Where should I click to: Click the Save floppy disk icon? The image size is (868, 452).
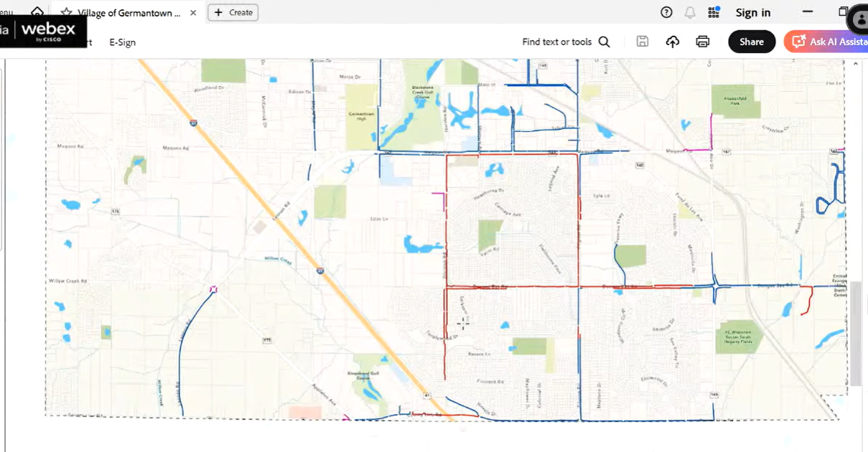pos(643,42)
